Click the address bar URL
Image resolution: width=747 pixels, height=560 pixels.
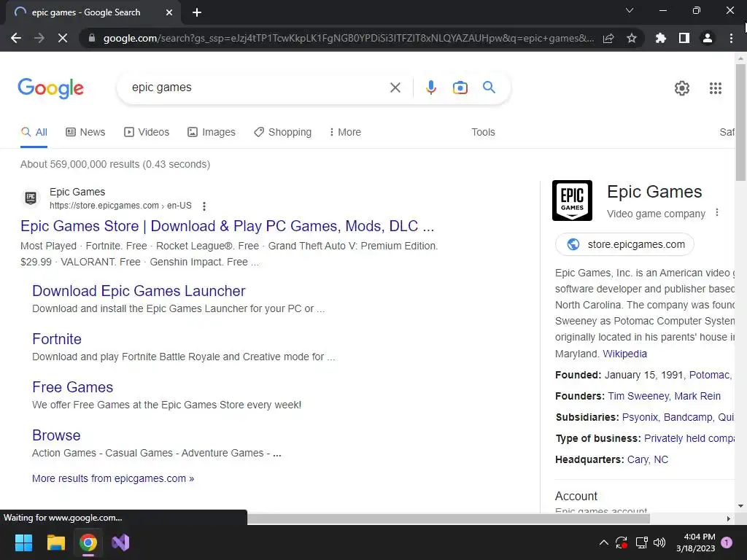tap(348, 38)
